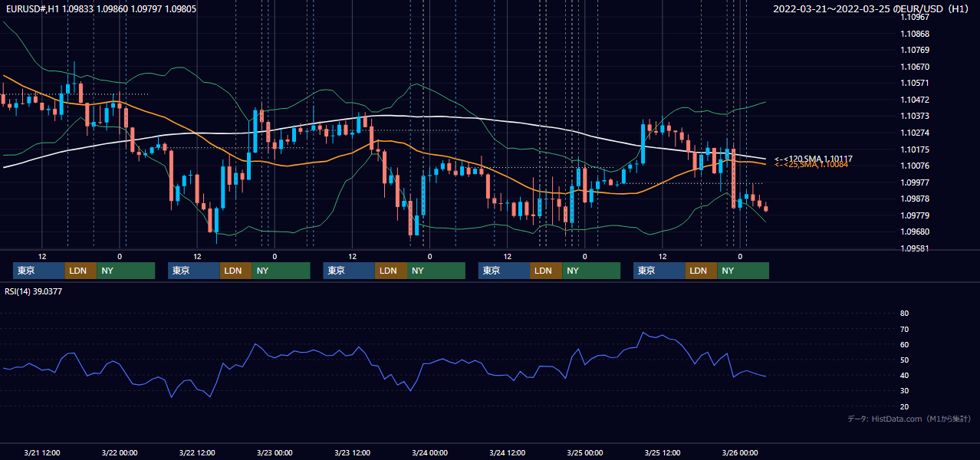
Task: Click RSI scale level 50
Action: [904, 360]
